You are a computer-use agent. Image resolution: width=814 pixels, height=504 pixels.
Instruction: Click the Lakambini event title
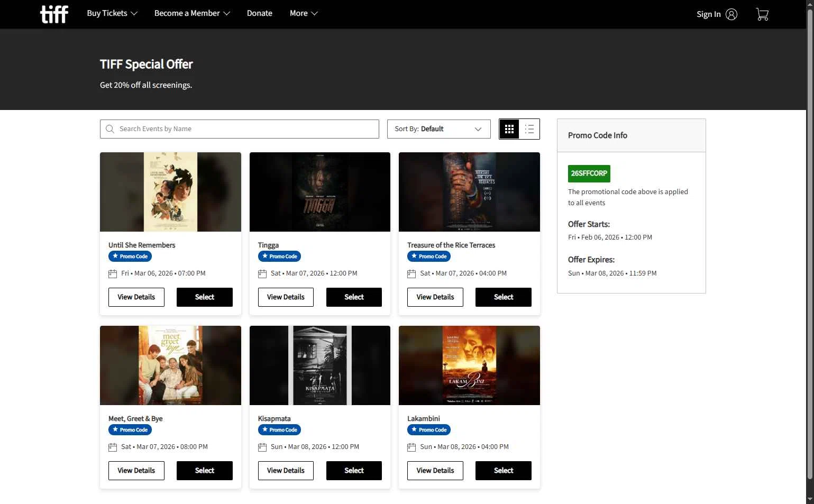424,419
